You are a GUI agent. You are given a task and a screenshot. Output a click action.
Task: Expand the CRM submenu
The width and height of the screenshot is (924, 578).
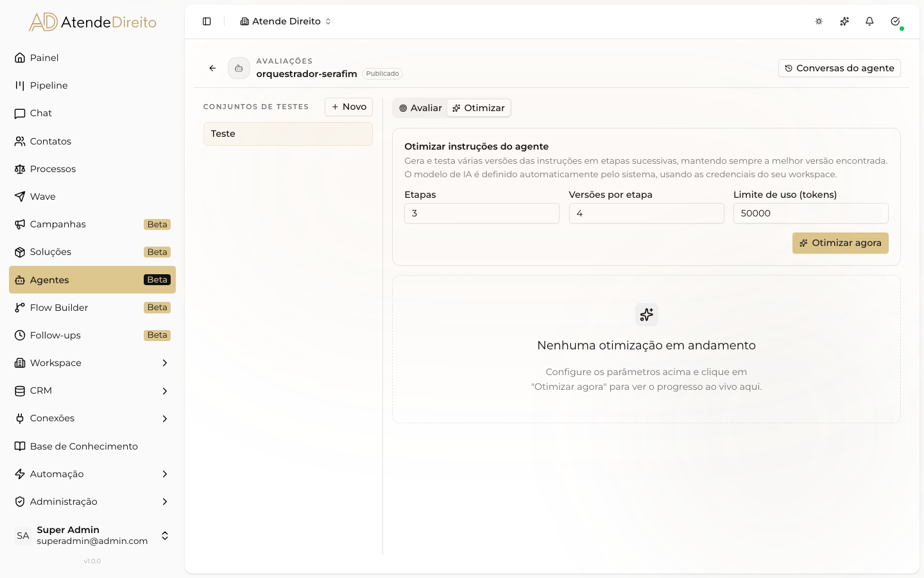pyautogui.click(x=92, y=390)
